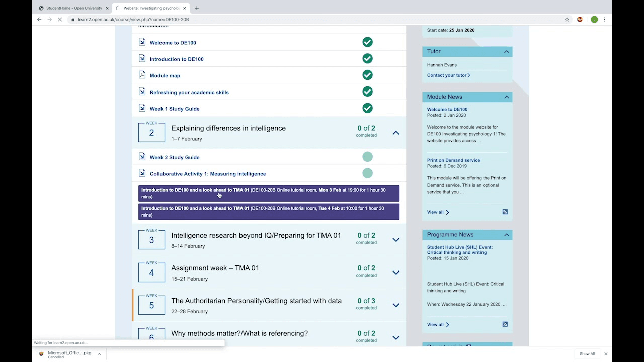644x362 pixels.
Task: Expand Week 6 Why methods matter section
Action: pos(396,338)
